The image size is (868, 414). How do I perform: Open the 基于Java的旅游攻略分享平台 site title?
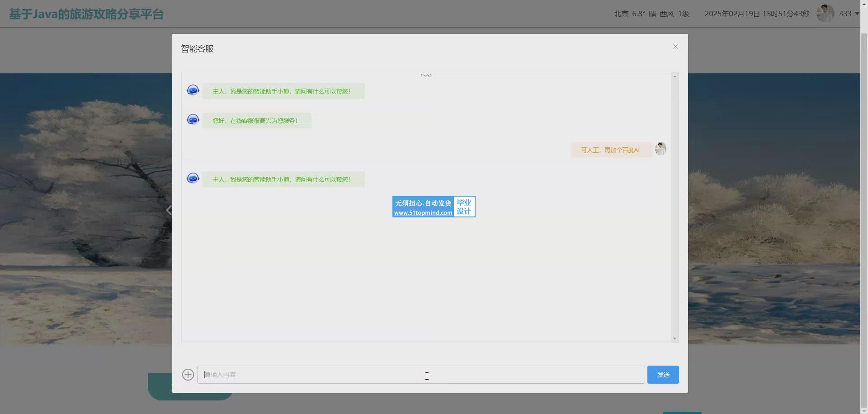pos(86,14)
